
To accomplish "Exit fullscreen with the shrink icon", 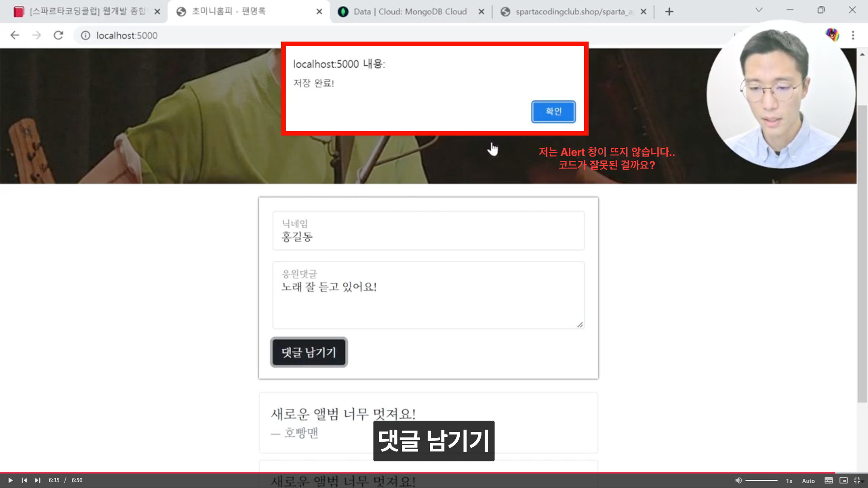I will pos(857,480).
